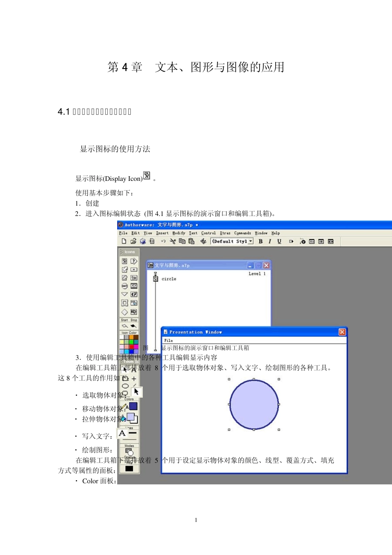392x555 pixels.
Task: Choose red in Icon Color grid
Action: coord(131,347)
